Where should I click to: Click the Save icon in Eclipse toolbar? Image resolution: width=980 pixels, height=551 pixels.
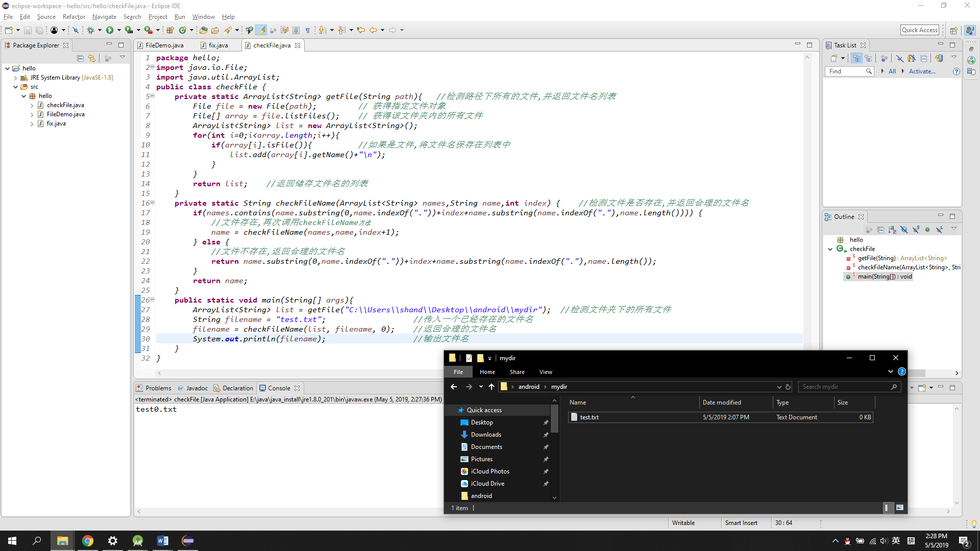point(28,31)
